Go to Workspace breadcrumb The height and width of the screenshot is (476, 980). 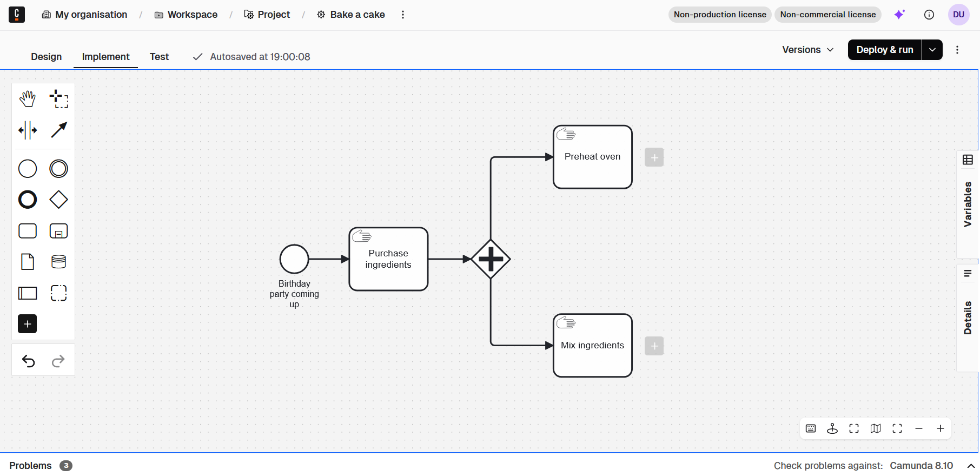coord(186,15)
